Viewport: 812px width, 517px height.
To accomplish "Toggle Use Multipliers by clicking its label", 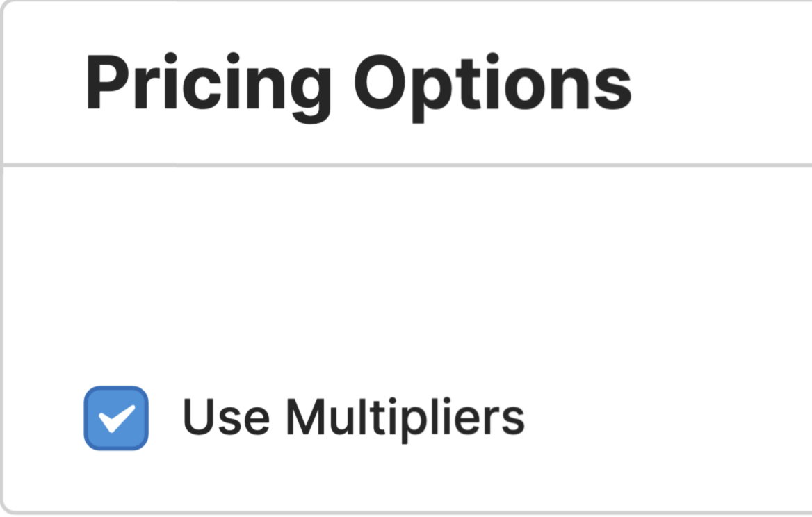I will pyautogui.click(x=355, y=416).
